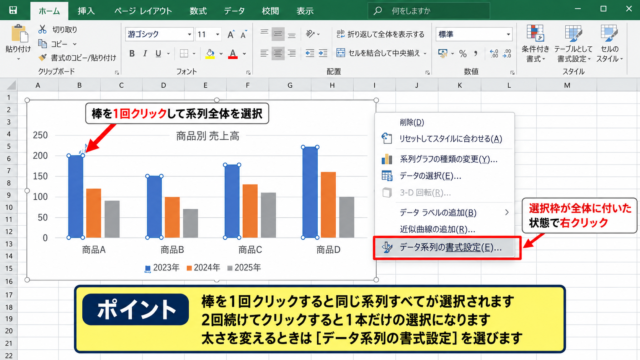Choose 近似曲線の追加 in context menu

click(x=444, y=229)
